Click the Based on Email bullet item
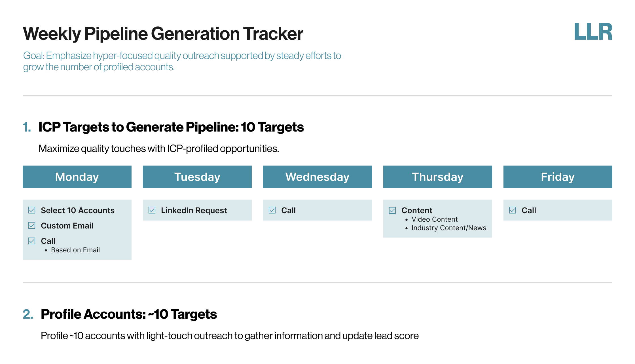635x364 pixels. 75,250
